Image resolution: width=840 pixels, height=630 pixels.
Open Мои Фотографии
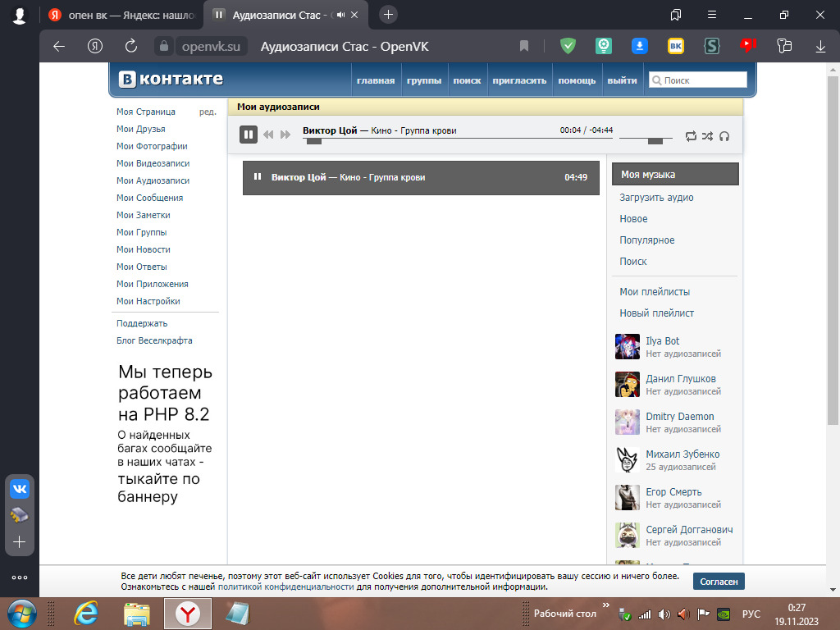click(152, 146)
